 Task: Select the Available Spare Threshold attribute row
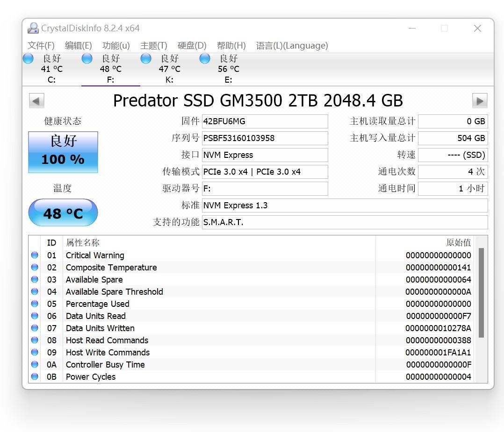tap(251, 291)
